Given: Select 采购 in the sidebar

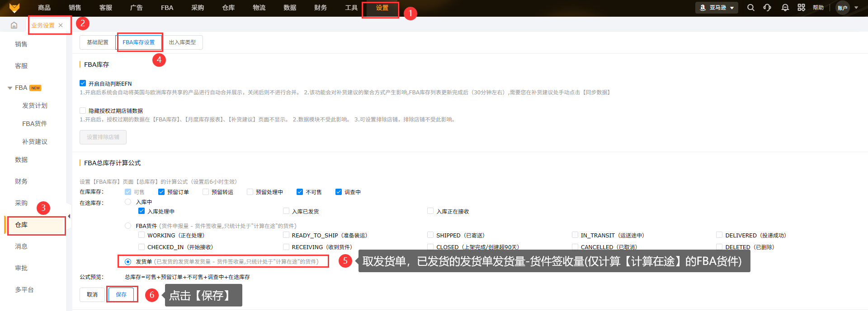Looking at the screenshot, I should click(21, 203).
